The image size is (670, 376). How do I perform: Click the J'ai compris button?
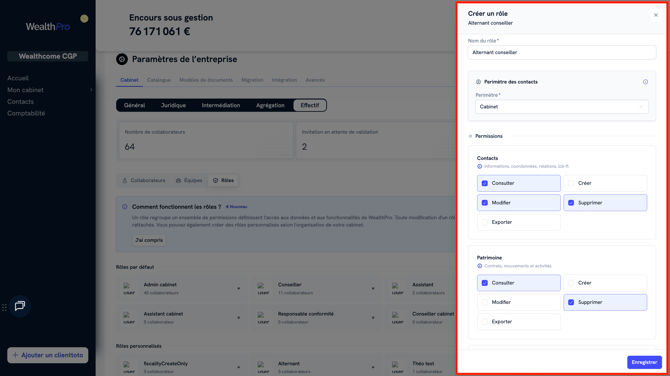tap(149, 241)
